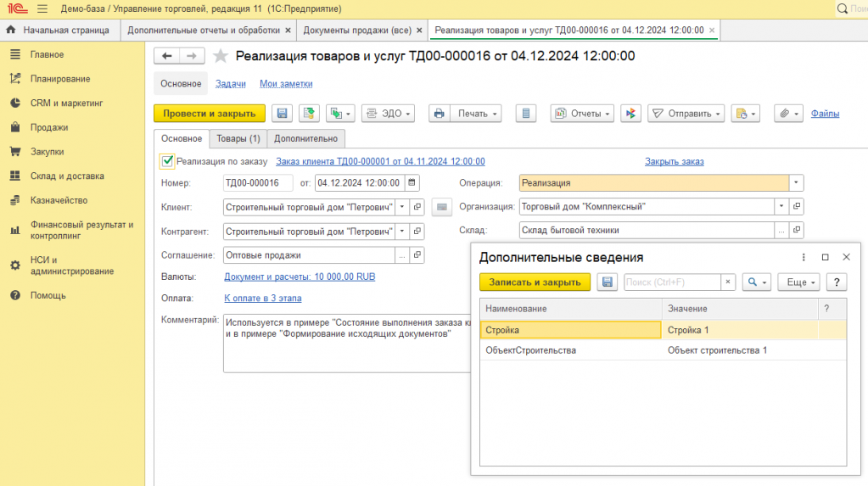Click the card icon beside Клиент field
The image size is (868, 486).
pos(441,207)
